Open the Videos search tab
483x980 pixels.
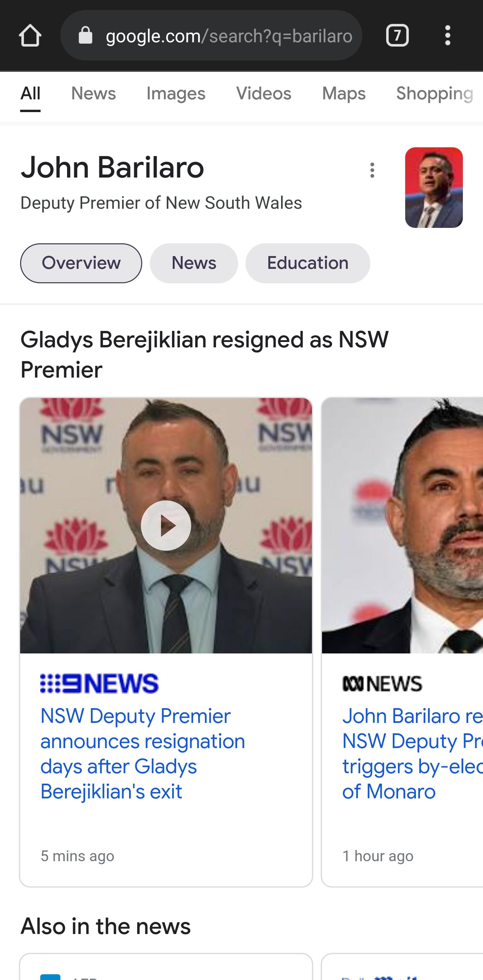coord(264,94)
